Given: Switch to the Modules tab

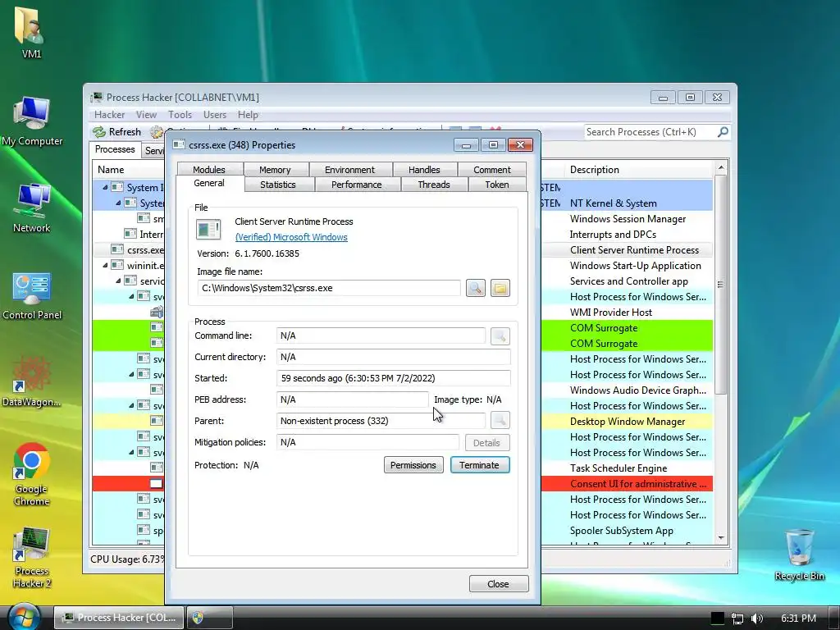Looking at the screenshot, I should (x=209, y=169).
